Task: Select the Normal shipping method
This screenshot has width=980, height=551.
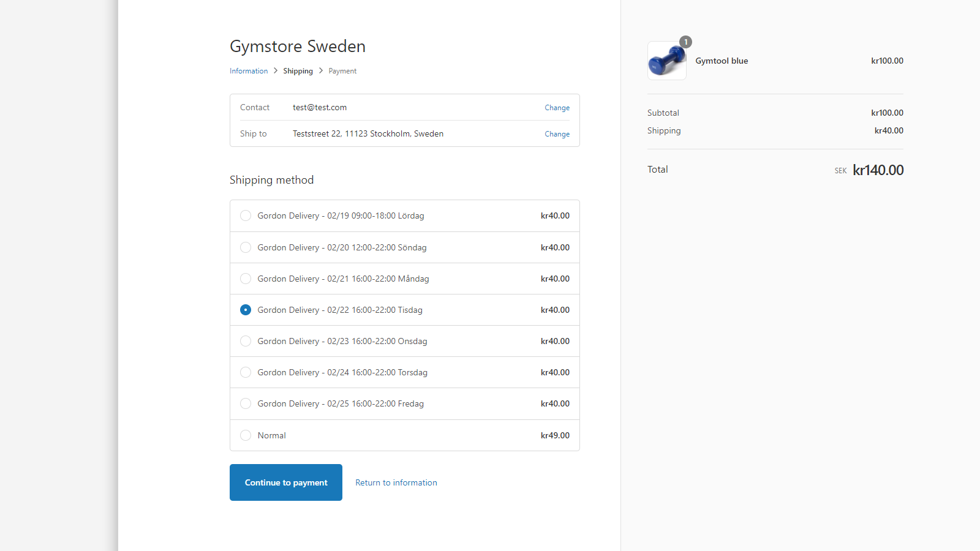Action: point(246,435)
